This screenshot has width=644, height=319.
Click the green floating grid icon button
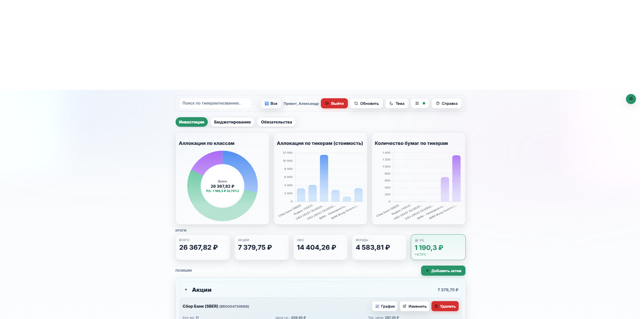631,99
